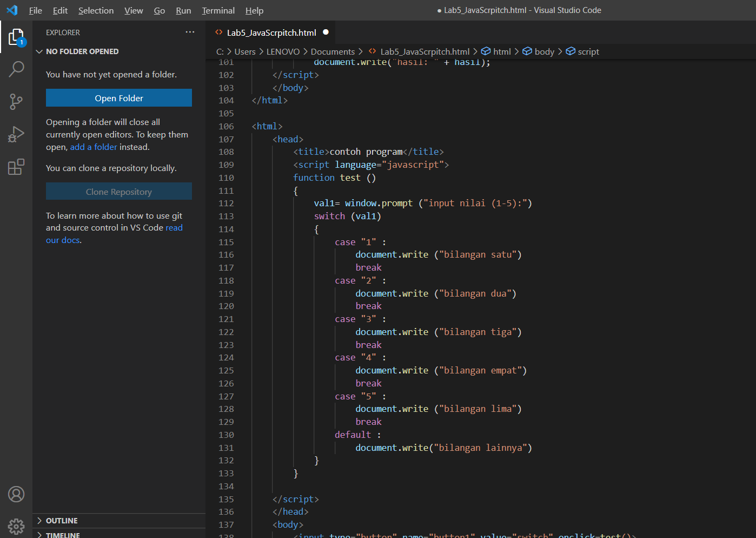This screenshot has width=756, height=538.
Task: Select the Search icon in activity bar
Action: pyautogui.click(x=16, y=69)
